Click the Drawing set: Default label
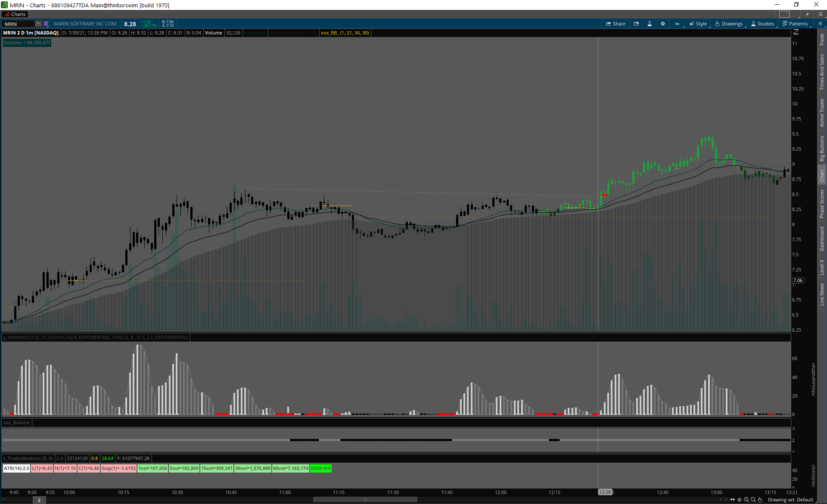Viewport: 827px width, 504px height. tap(790, 500)
